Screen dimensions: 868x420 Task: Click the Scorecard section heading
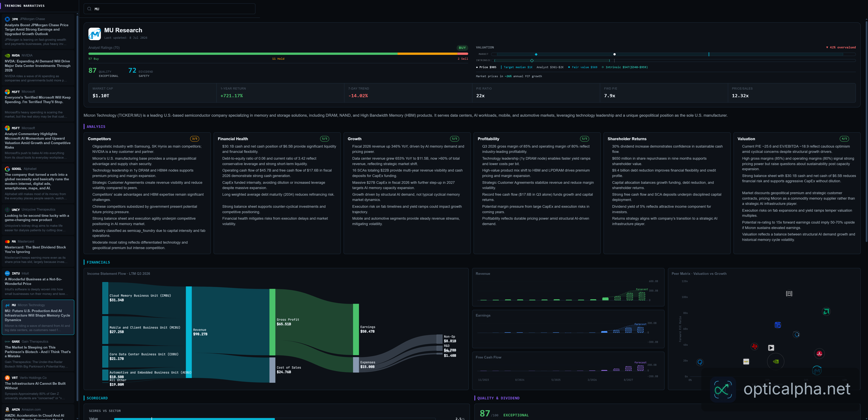(97, 398)
